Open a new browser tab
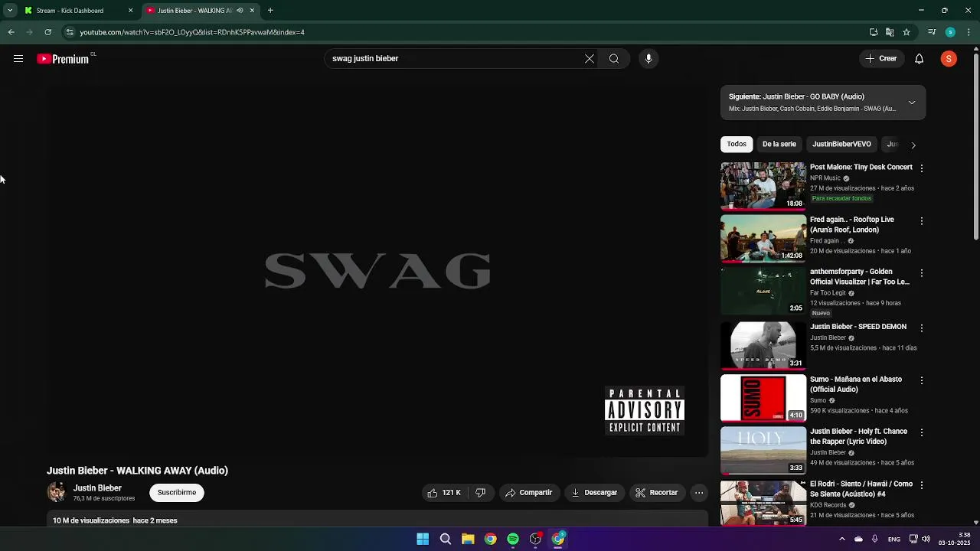This screenshot has height=551, width=980. (270, 11)
